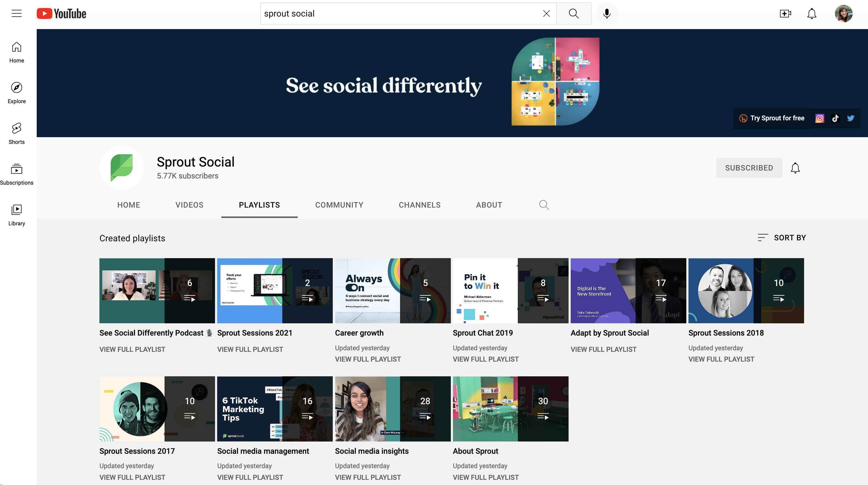Click the create video icon
The height and width of the screenshot is (485, 868).
pyautogui.click(x=786, y=13)
